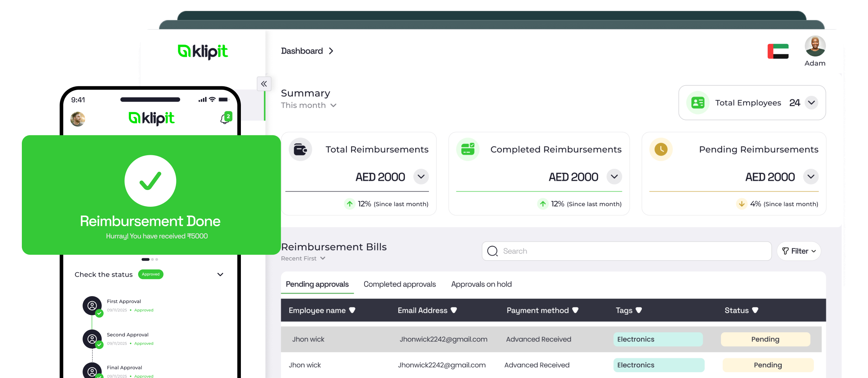Click the Approved status badge on phone
Image resolution: width=868 pixels, height=378 pixels.
pyautogui.click(x=151, y=274)
